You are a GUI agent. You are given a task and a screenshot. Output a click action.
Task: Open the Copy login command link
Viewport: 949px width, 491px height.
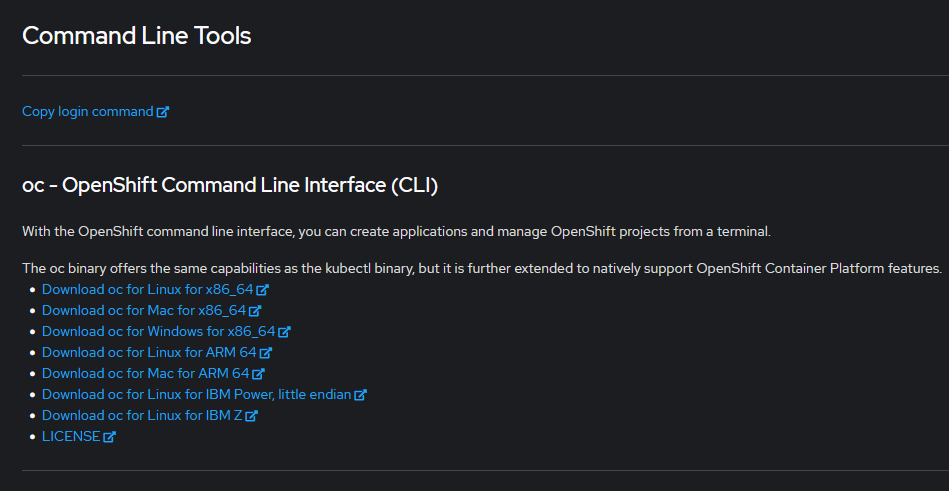[88, 111]
